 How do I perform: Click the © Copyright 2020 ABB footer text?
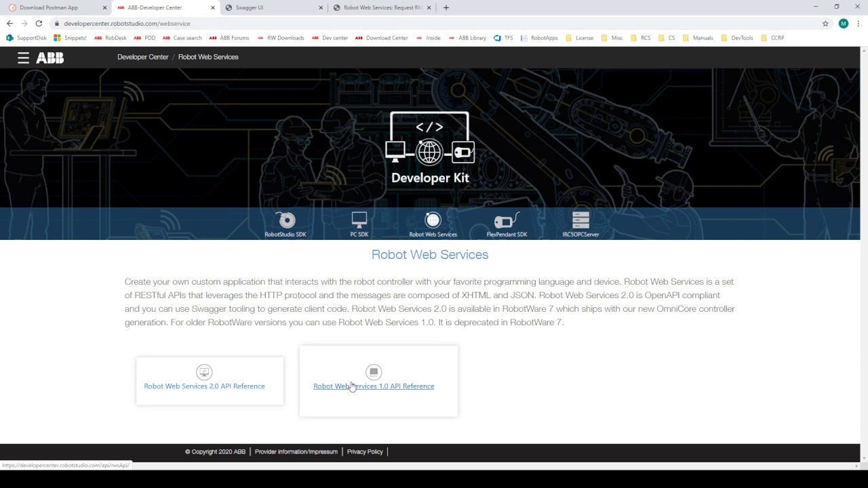(215, 451)
